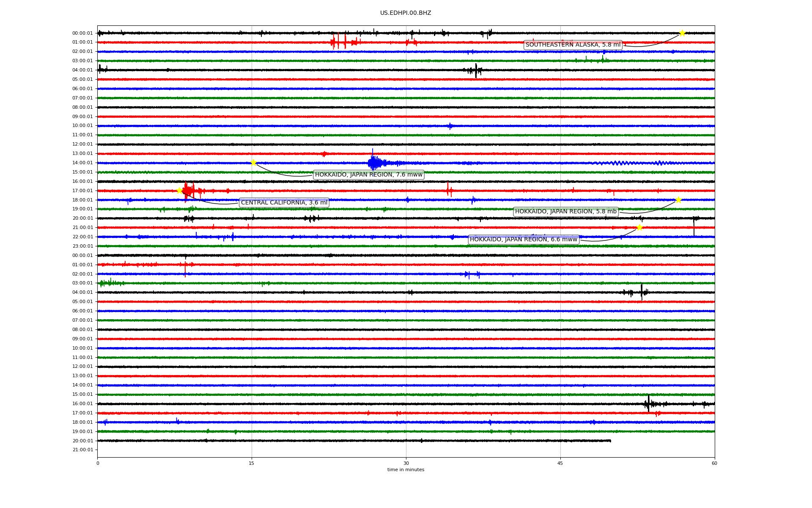Select the HOKKAIDO, JAPAN REGION, 6.6 mww label
Viewport: 812px width, 508px height.
coord(523,240)
